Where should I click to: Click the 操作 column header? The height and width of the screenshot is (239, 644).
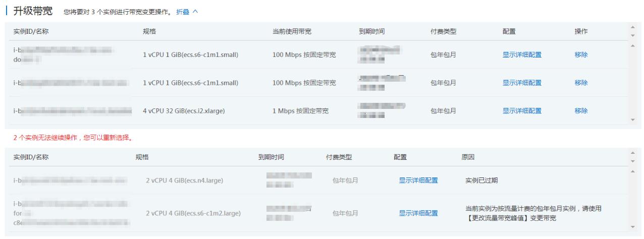point(581,31)
